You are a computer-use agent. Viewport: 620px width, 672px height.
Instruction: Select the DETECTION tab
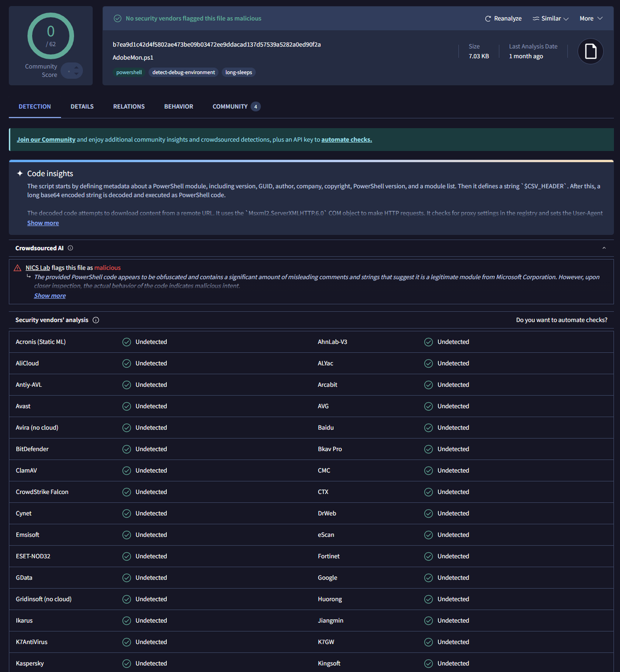[x=35, y=106]
